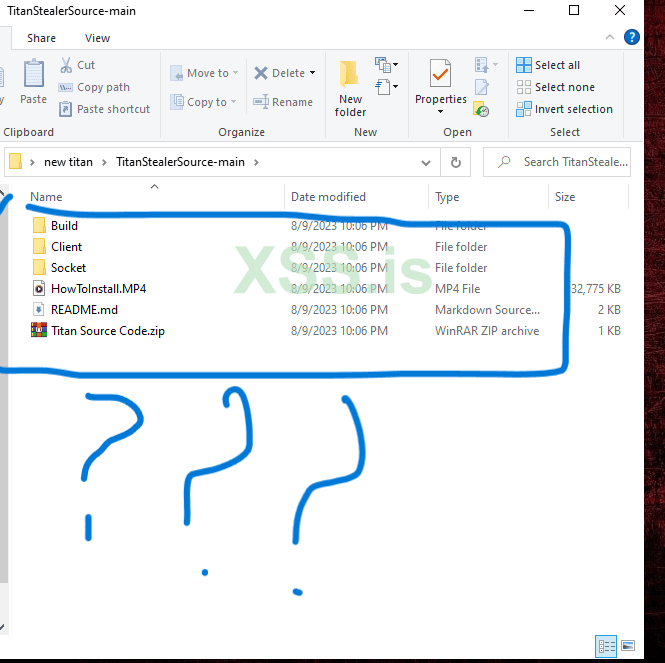
Task: Click the Paste clipboard icon
Action: (x=34, y=74)
